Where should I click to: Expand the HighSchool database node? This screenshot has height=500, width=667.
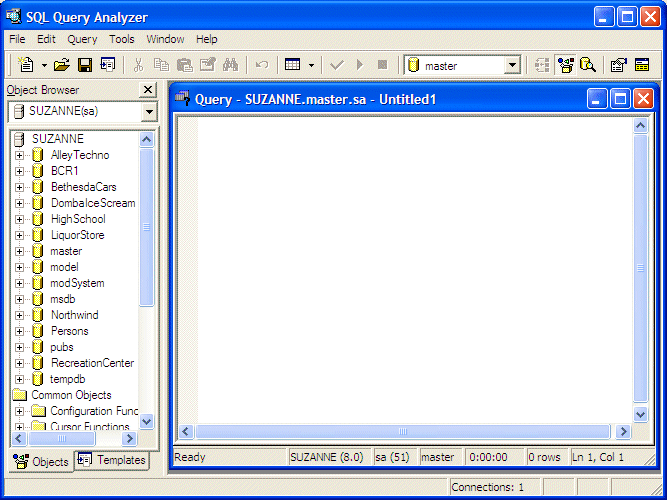[x=19, y=219]
